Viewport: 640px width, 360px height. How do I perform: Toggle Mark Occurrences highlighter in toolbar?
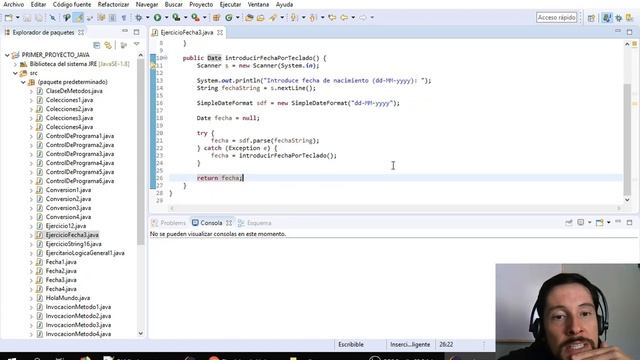[79, 18]
